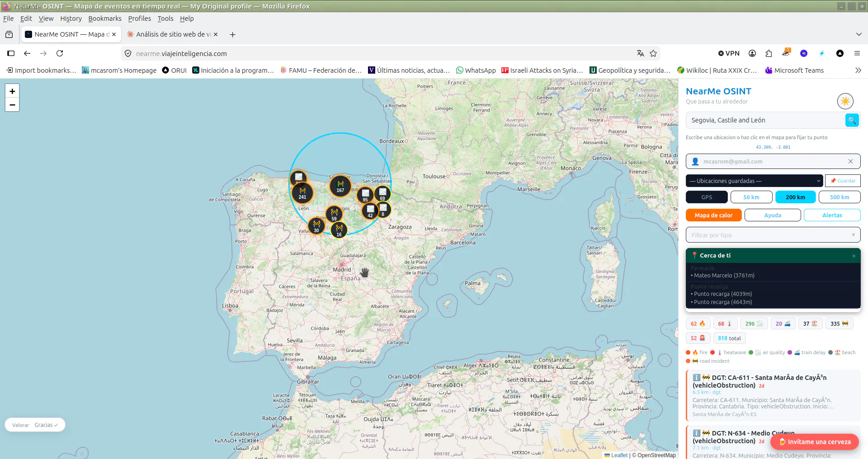Filter by train delay count 20
Image resolution: width=868 pixels, height=459 pixels.
(x=783, y=323)
